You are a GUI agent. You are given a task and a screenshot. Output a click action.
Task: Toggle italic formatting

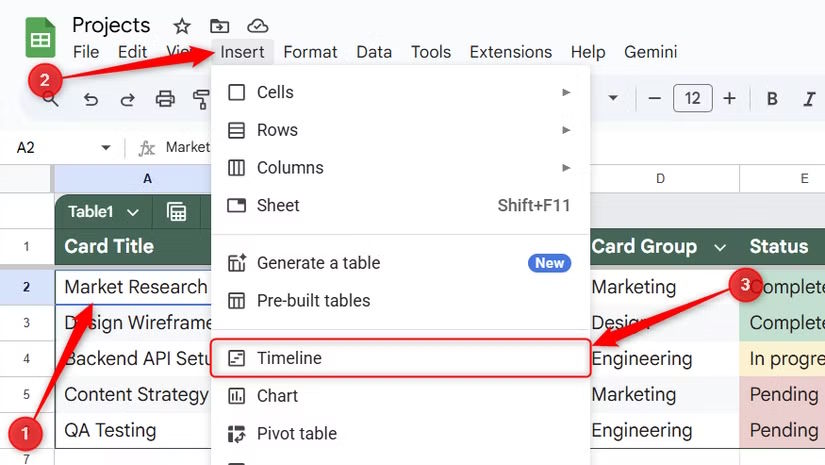(x=809, y=99)
